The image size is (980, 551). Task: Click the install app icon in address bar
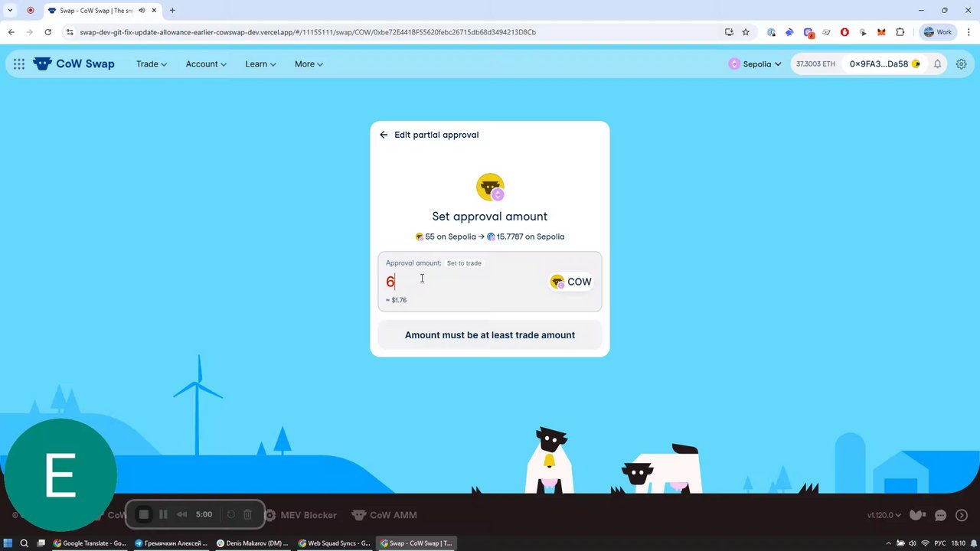pyautogui.click(x=729, y=32)
